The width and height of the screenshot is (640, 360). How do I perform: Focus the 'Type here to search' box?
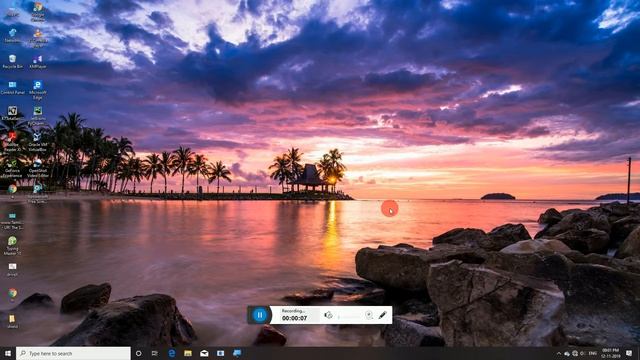click(x=73, y=353)
